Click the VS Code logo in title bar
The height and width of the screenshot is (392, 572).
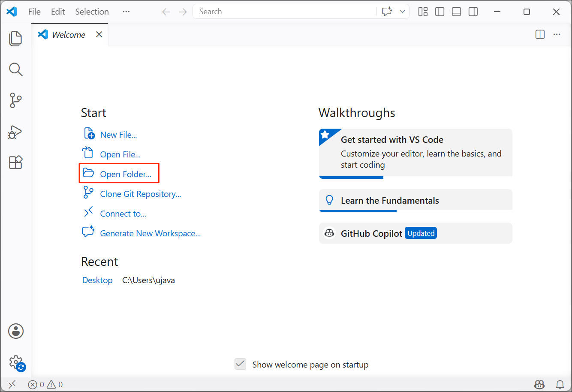point(12,12)
